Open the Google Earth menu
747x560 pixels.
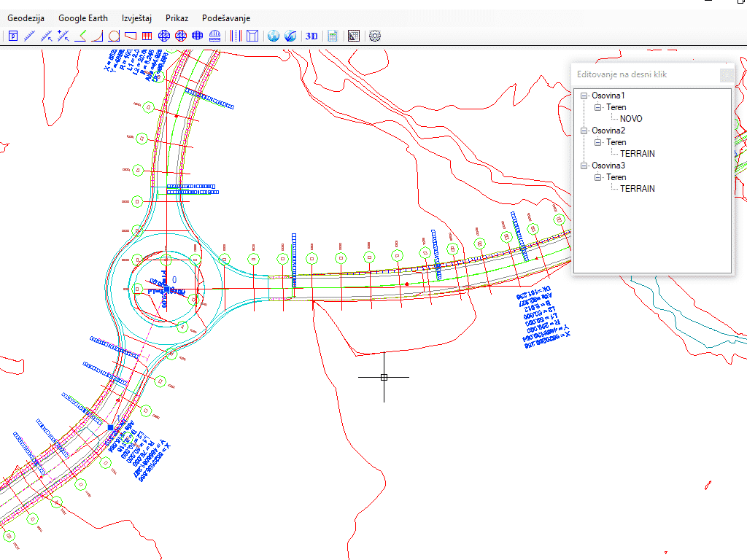(x=82, y=17)
